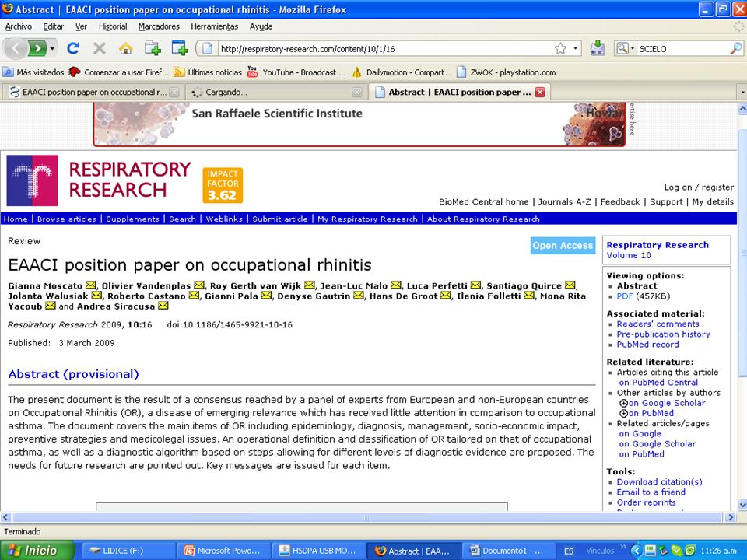This screenshot has height=560, width=747.
Task: Open the Archivo menu
Action: click(x=19, y=26)
